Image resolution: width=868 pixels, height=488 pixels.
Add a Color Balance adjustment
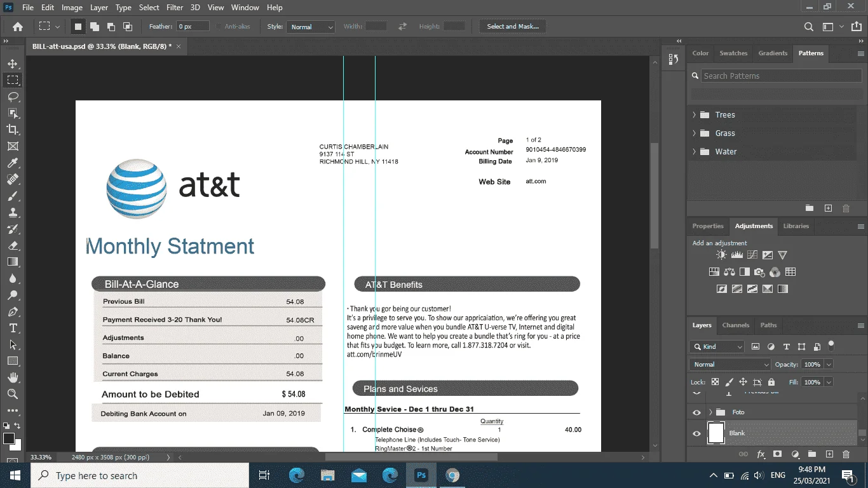(729, 272)
